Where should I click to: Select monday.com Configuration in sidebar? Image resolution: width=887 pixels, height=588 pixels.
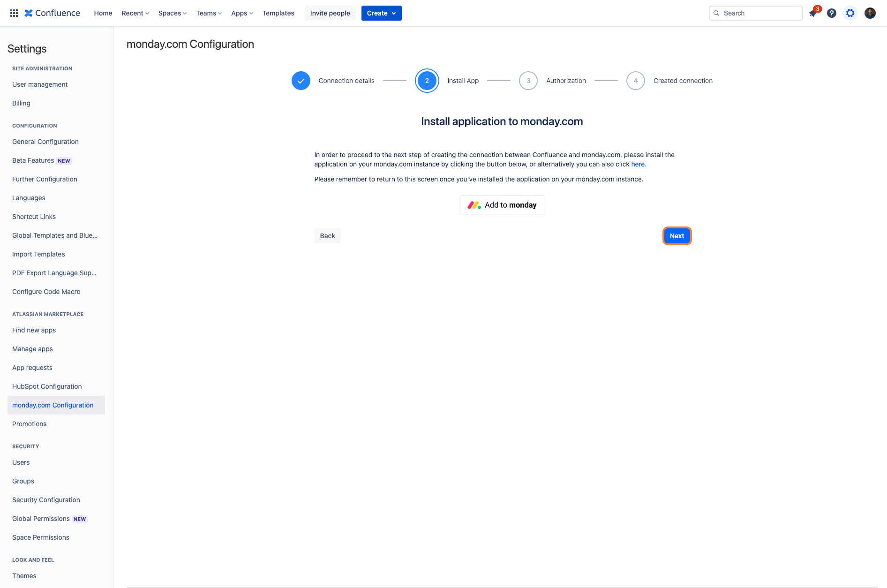56,405
